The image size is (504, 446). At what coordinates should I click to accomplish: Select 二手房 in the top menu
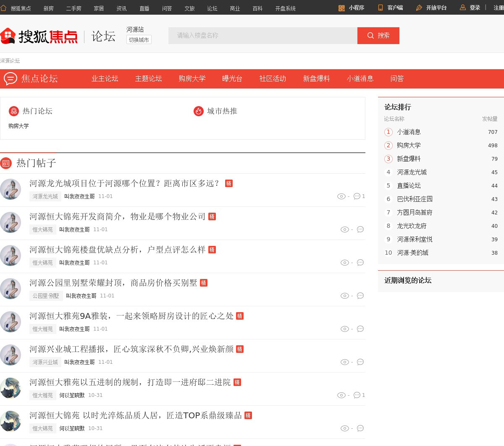[x=73, y=8]
